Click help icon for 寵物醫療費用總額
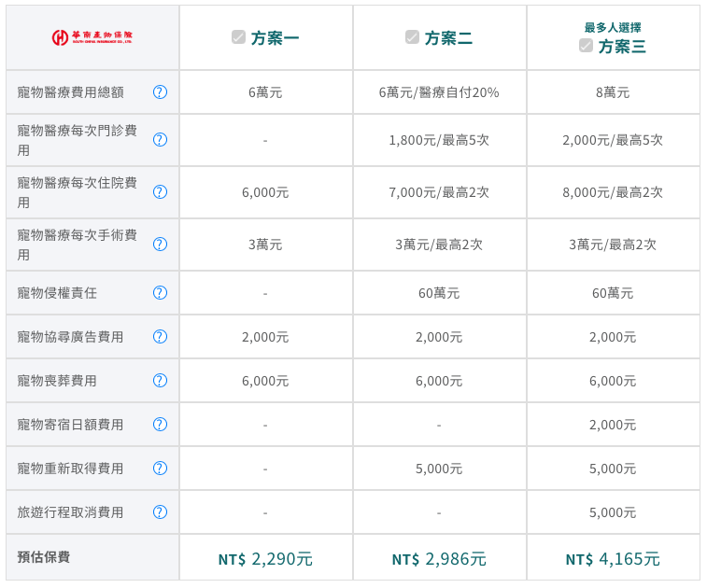Image resolution: width=707 pixels, height=588 pixels. coord(160,92)
